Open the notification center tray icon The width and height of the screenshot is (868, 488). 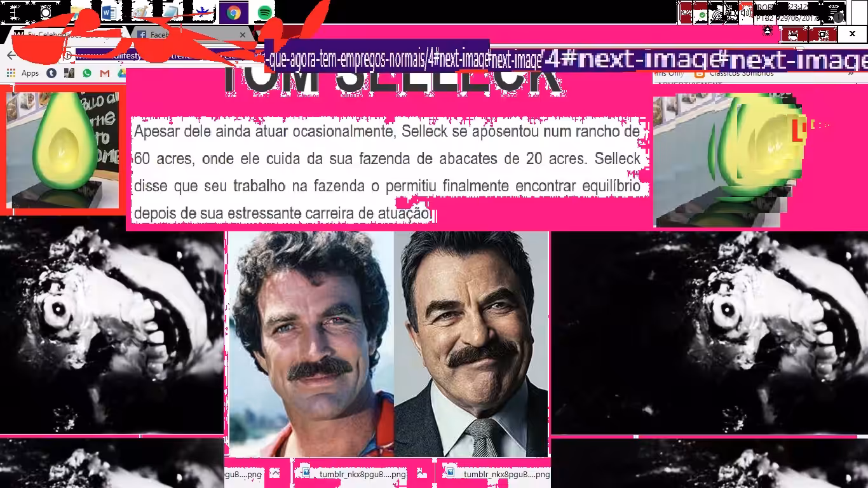(x=836, y=12)
